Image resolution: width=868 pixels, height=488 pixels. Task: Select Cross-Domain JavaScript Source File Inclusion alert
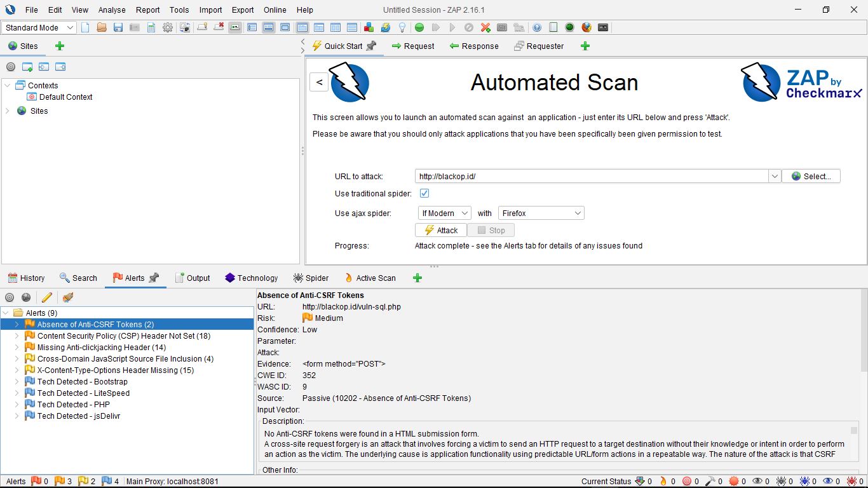[x=125, y=358]
